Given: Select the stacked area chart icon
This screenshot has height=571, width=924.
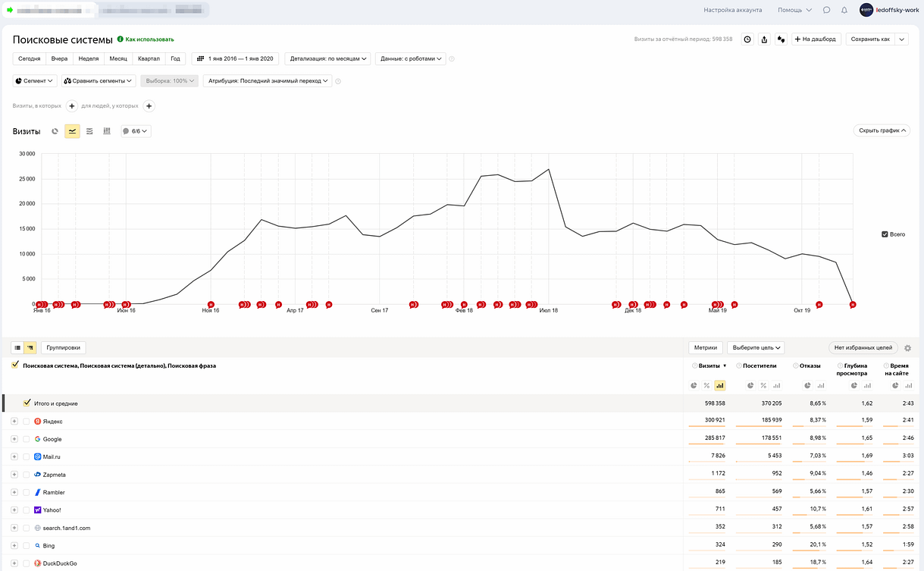Looking at the screenshot, I should click(x=89, y=131).
